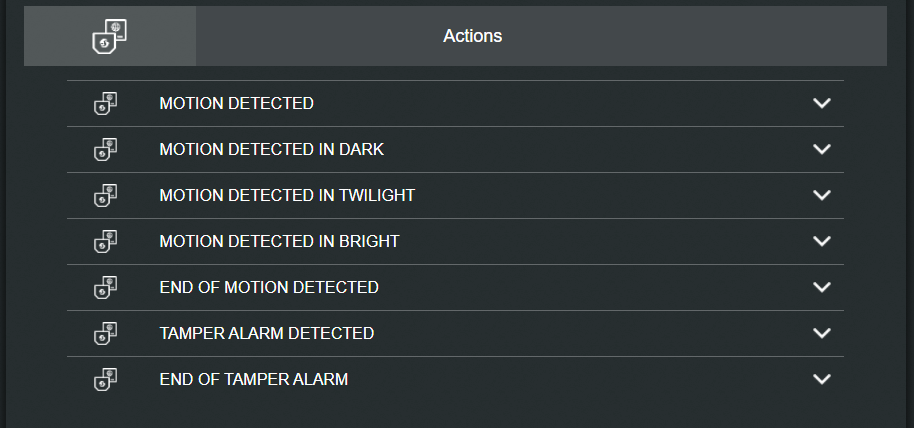Expand MOTION DETECTED IN BRIGHT chevron

point(822,241)
